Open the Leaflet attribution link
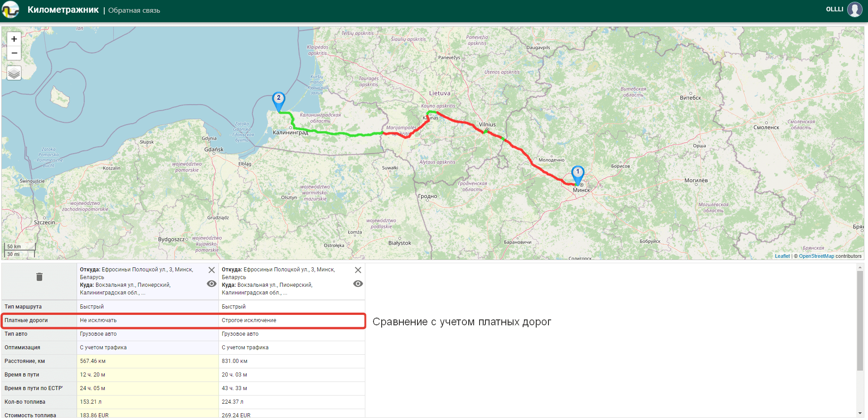The height and width of the screenshot is (420, 868). [782, 256]
